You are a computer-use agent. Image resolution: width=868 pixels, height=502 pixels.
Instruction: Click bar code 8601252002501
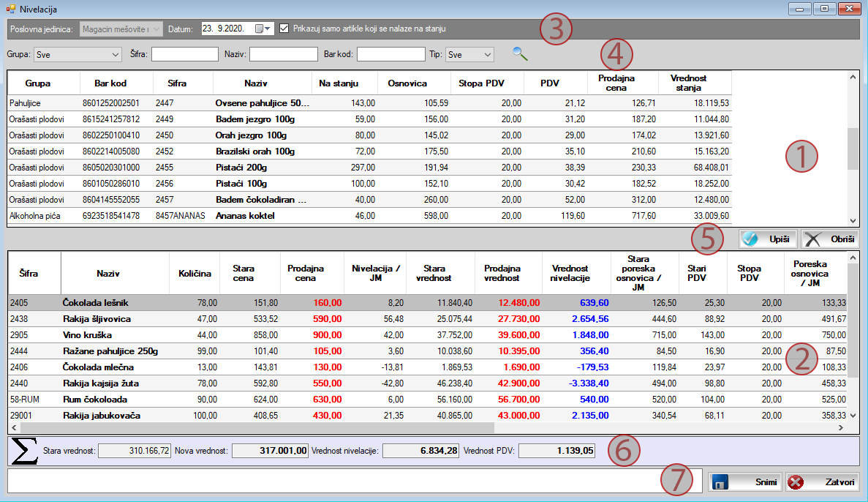pyautogui.click(x=111, y=103)
